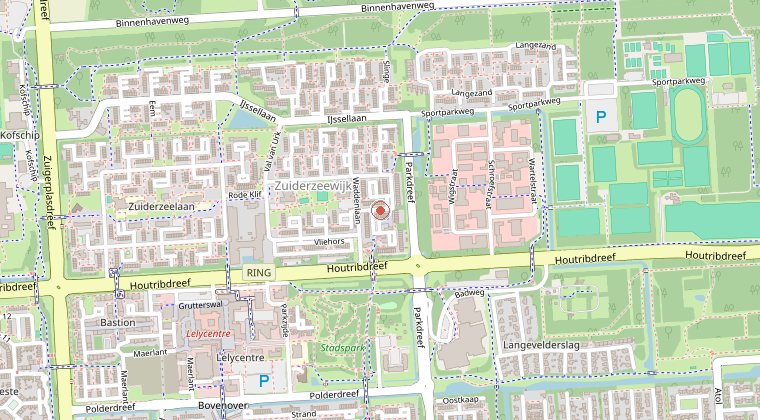Click the Wigstraat street label
This screenshot has width=760, height=420.
(x=454, y=186)
